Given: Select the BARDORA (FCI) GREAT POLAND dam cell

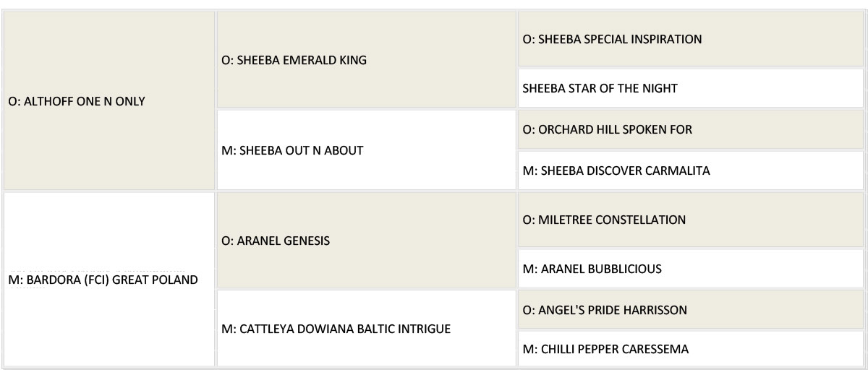Looking at the screenshot, I should click(102, 280).
